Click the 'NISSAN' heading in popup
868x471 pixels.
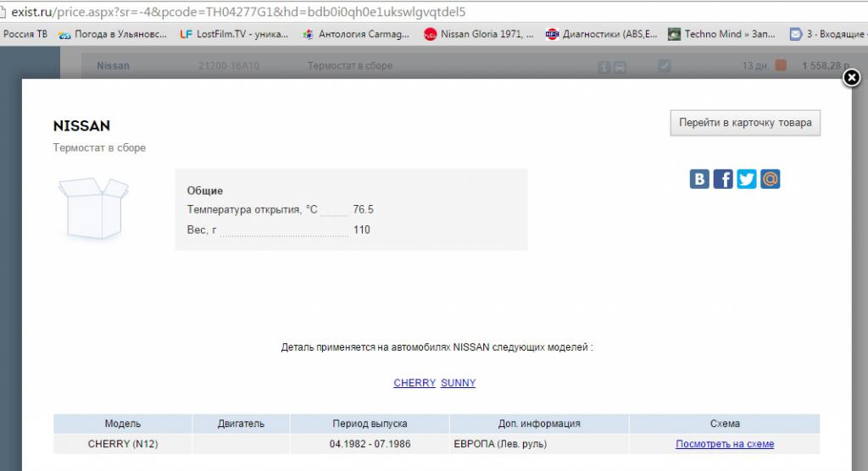(x=81, y=126)
